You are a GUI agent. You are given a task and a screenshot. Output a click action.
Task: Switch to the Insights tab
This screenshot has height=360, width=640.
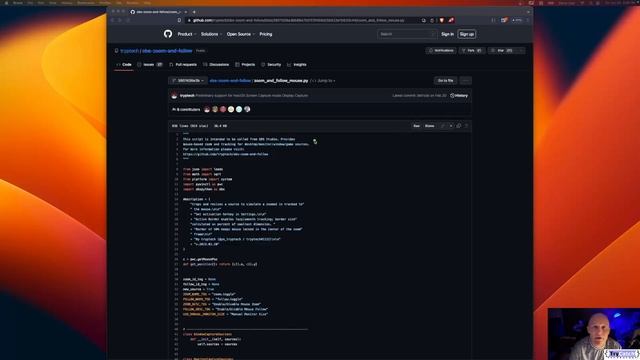297,65
